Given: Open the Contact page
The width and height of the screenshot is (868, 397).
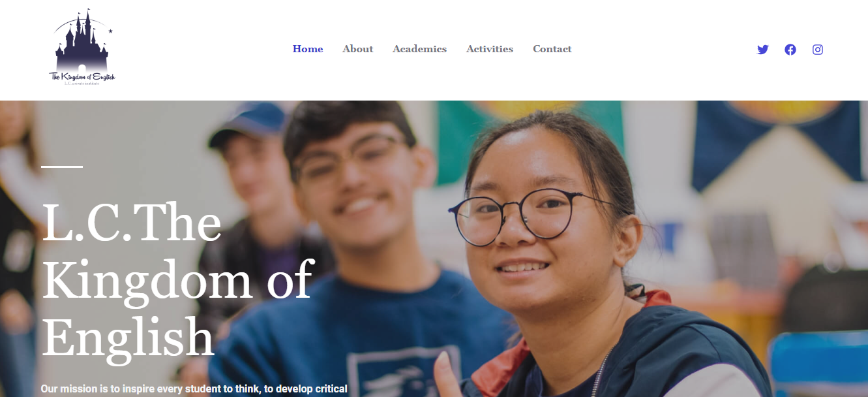Looking at the screenshot, I should point(552,49).
